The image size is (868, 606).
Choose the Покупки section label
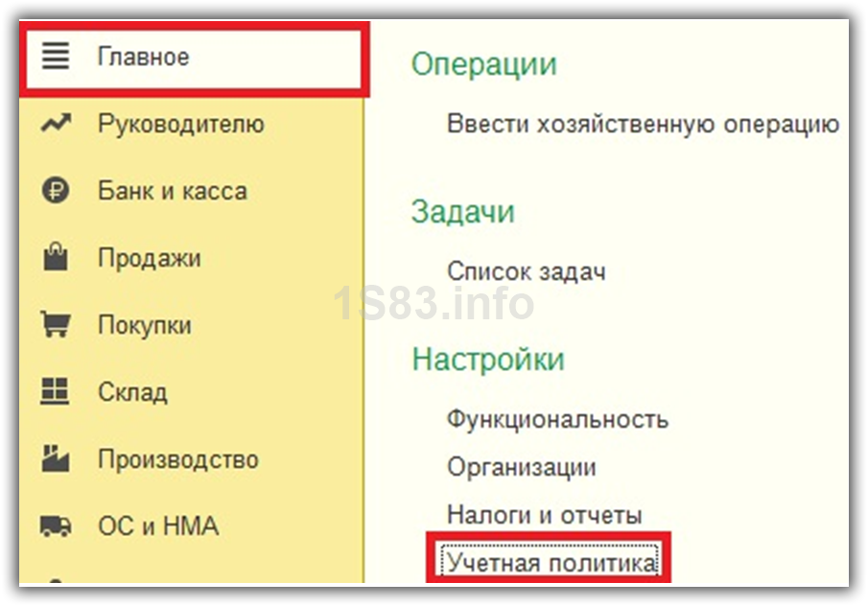pyautogui.click(x=145, y=325)
